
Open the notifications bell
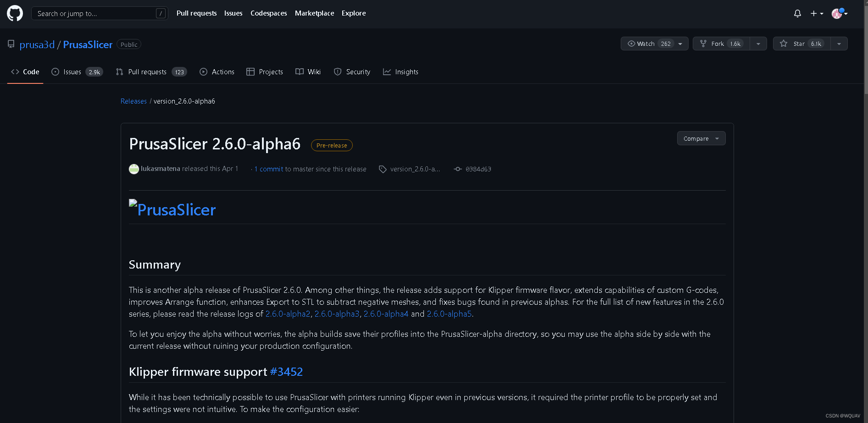(797, 14)
